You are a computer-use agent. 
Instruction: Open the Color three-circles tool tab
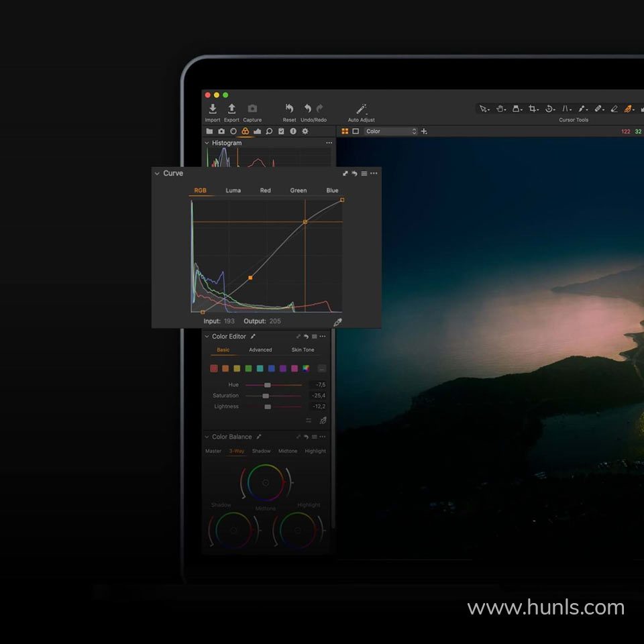pos(246,131)
